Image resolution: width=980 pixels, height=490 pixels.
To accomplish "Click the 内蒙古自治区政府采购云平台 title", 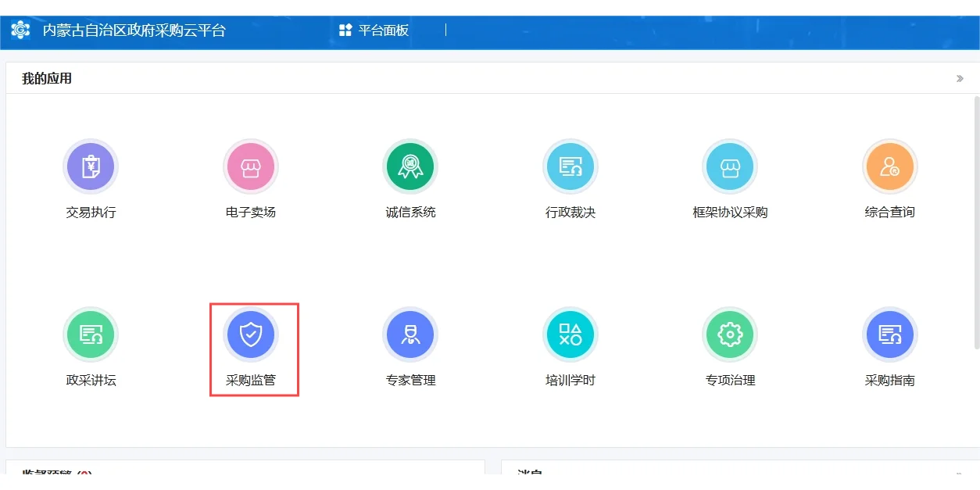I will click(x=134, y=30).
